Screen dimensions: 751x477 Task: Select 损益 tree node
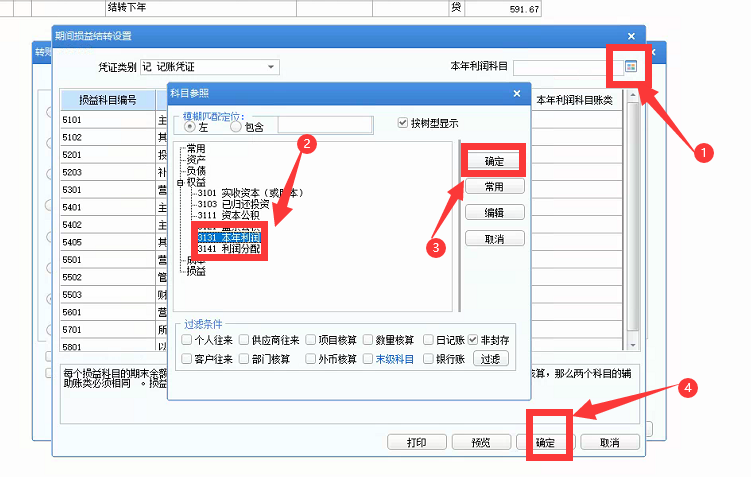click(196, 271)
